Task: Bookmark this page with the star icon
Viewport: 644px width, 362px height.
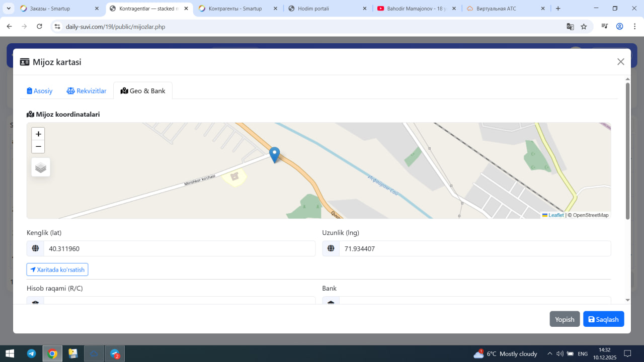Action: coord(584,27)
